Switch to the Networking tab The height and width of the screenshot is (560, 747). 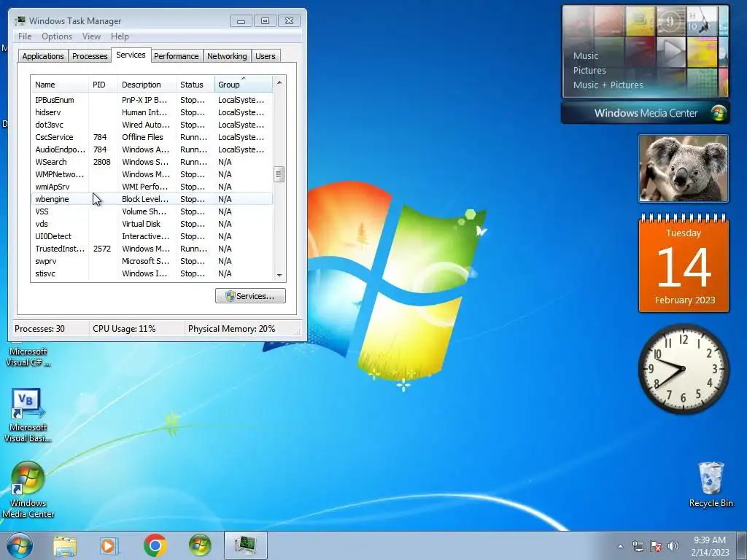(227, 56)
